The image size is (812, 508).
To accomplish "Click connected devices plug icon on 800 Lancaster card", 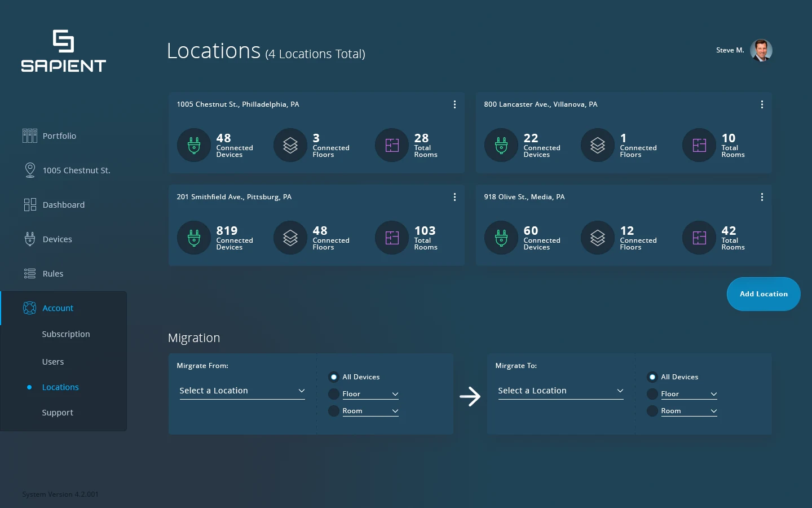I will [x=501, y=145].
